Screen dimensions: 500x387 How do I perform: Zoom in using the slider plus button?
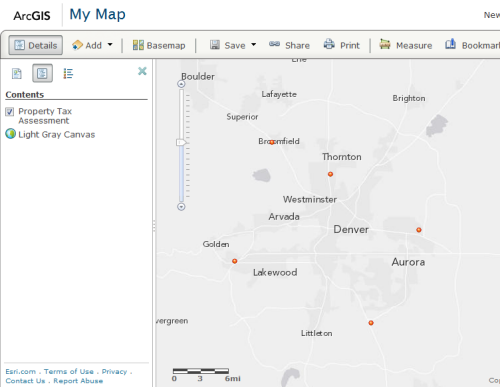(x=181, y=84)
